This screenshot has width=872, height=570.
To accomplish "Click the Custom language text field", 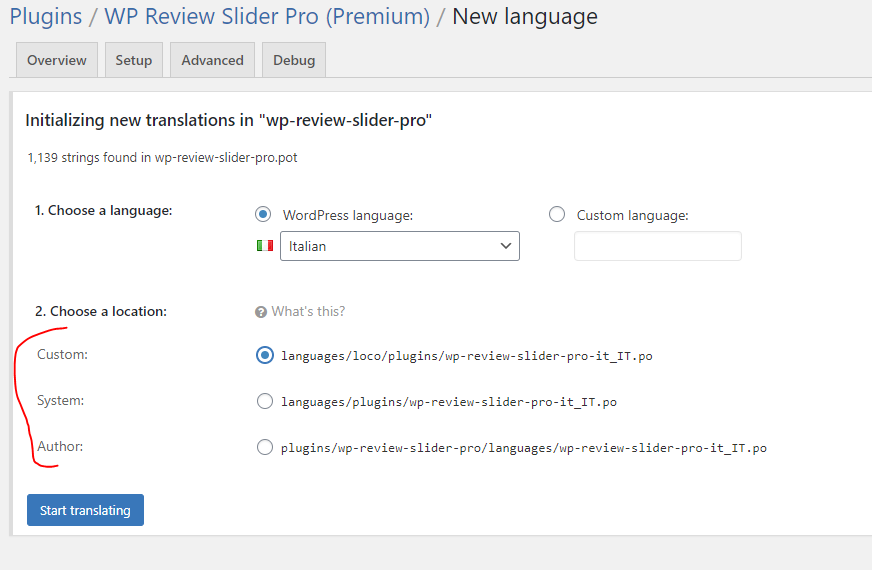I will 657,246.
